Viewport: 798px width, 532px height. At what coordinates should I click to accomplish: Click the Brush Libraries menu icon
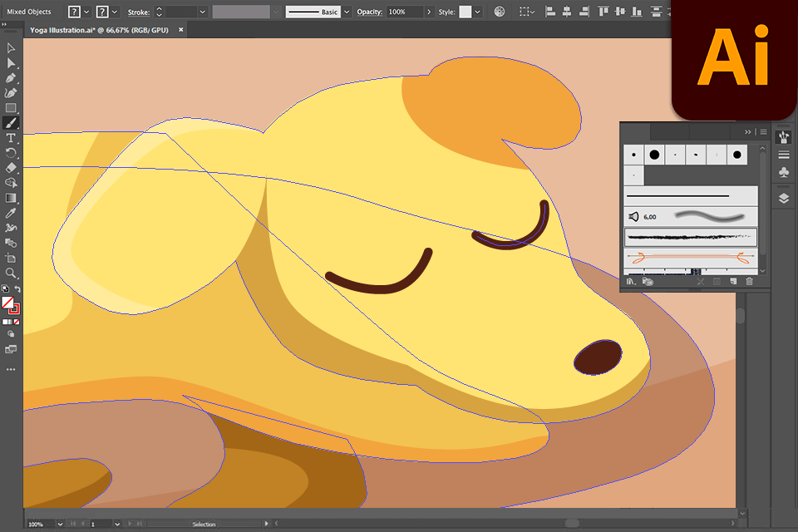point(630,282)
